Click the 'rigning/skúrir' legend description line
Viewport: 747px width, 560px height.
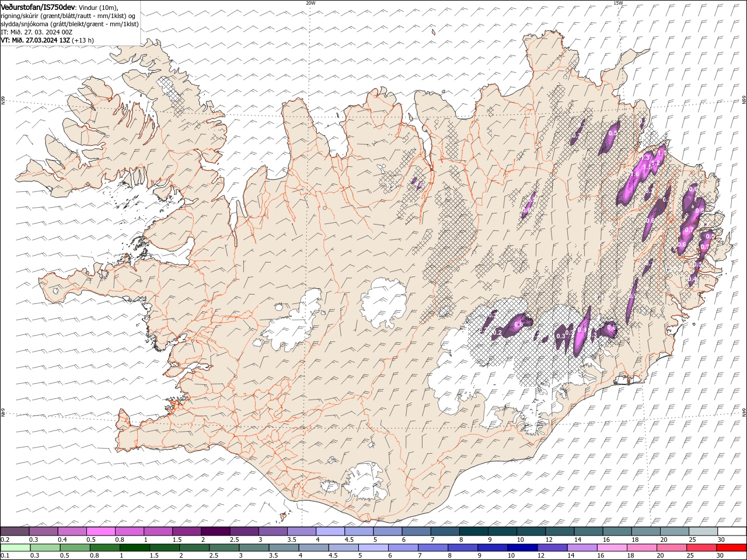tap(68, 16)
